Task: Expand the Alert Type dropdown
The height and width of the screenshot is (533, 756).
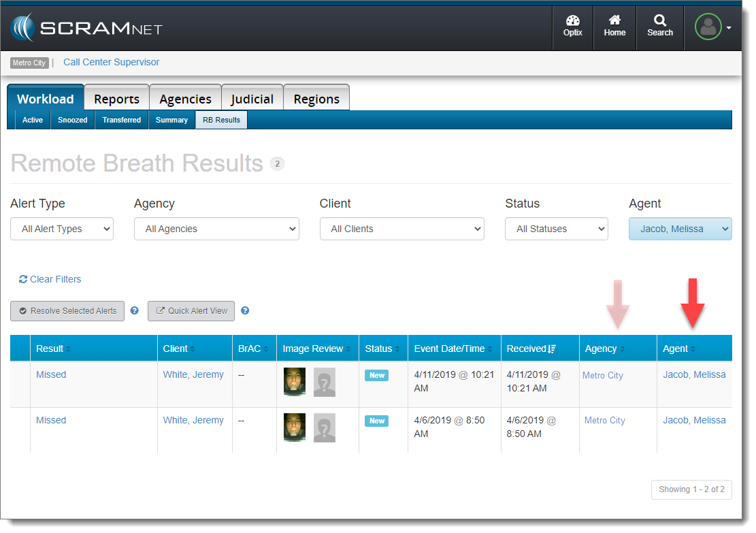Action: 62,229
